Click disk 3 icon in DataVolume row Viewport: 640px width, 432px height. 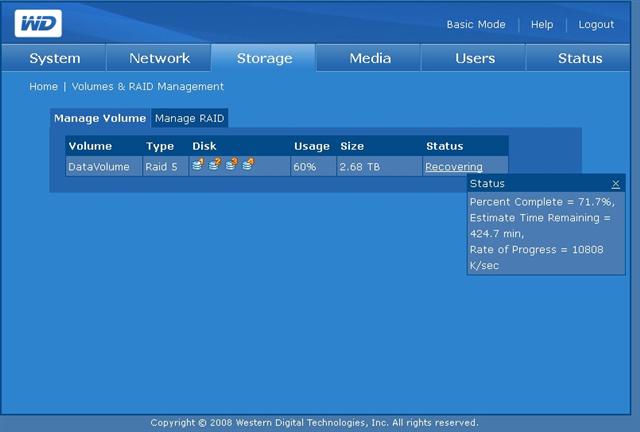(x=231, y=164)
